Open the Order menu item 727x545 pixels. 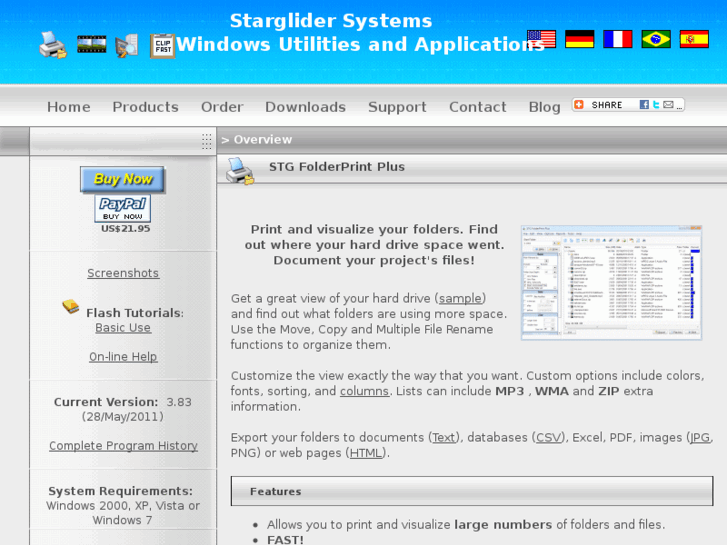[222, 107]
